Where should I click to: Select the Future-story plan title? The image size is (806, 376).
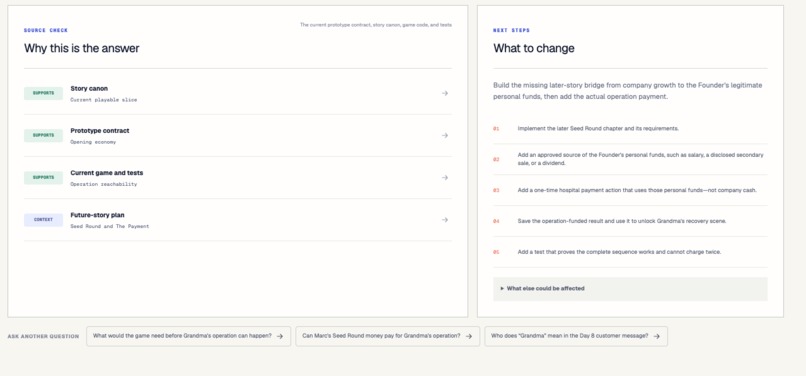tap(97, 215)
